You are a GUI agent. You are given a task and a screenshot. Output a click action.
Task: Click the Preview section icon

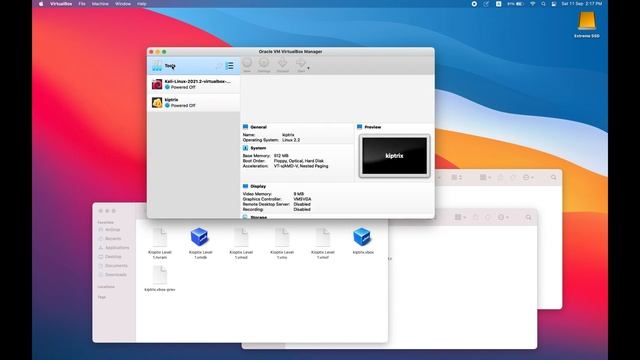[x=360, y=127]
